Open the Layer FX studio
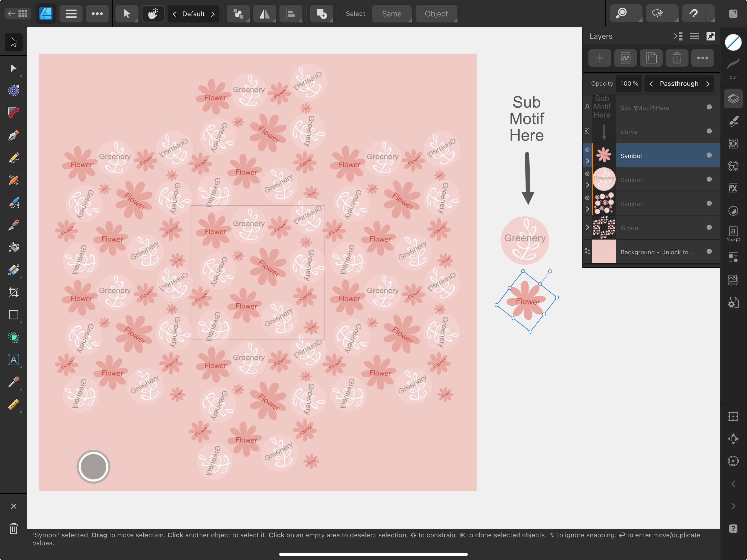Image resolution: width=747 pixels, height=560 pixels. pyautogui.click(x=733, y=188)
